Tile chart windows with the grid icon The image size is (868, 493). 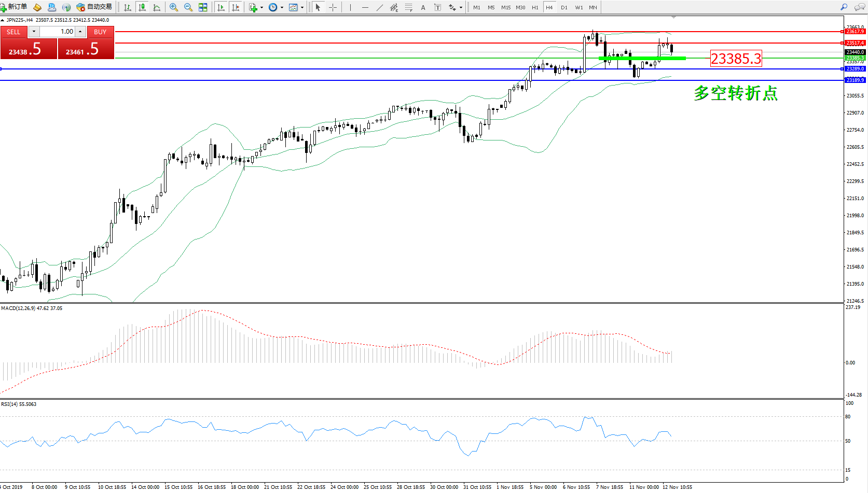point(203,7)
